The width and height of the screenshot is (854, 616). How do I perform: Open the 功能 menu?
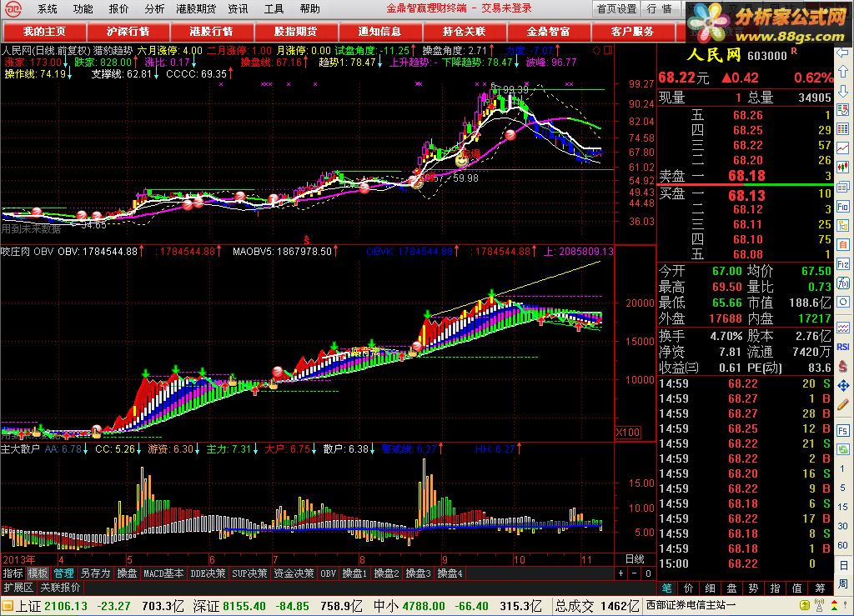click(83, 8)
